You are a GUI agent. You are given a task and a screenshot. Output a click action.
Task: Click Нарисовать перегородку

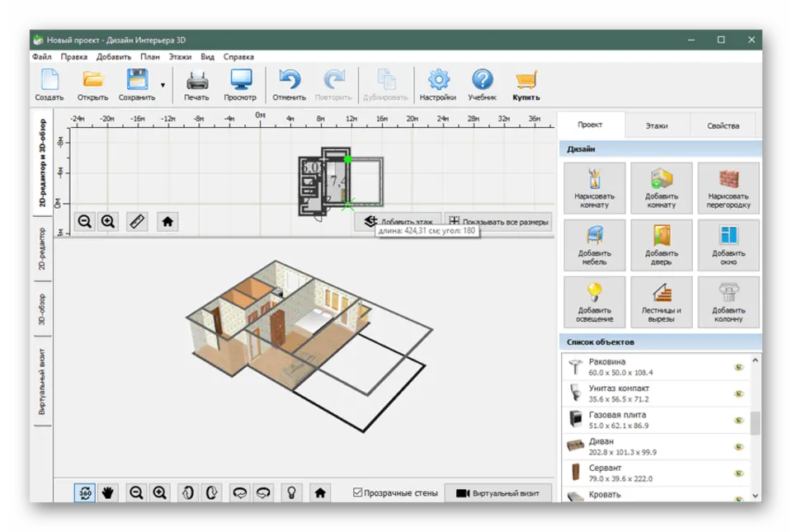pyautogui.click(x=728, y=188)
